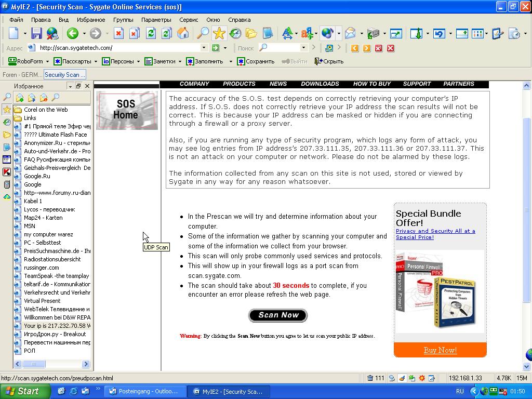Stop loading all pages icon
This screenshot has height=399, width=532.
(x=135, y=33)
